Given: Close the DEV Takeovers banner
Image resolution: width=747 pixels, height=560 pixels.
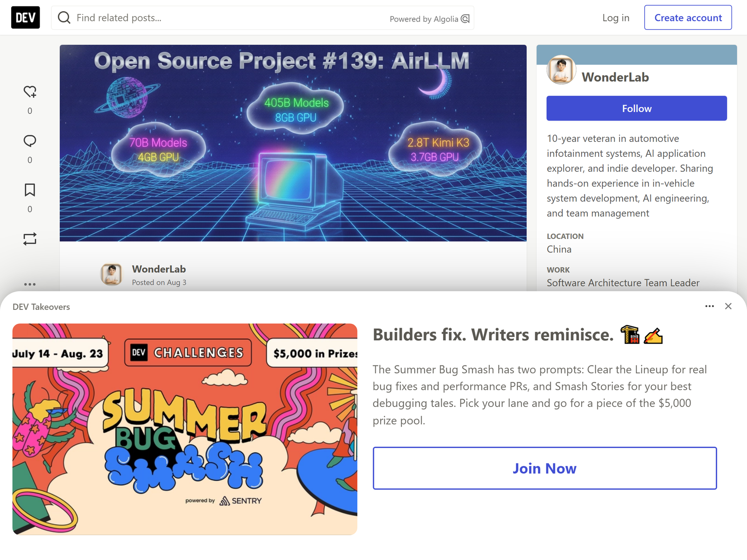Looking at the screenshot, I should (x=728, y=306).
